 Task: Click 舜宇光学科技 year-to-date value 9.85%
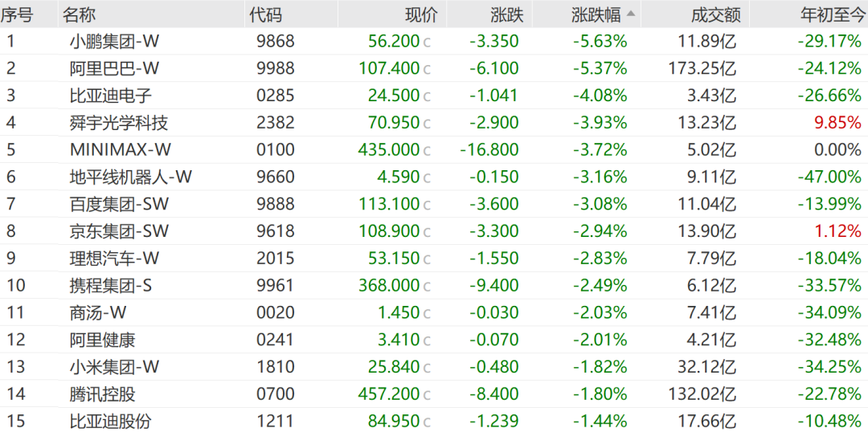(837, 122)
